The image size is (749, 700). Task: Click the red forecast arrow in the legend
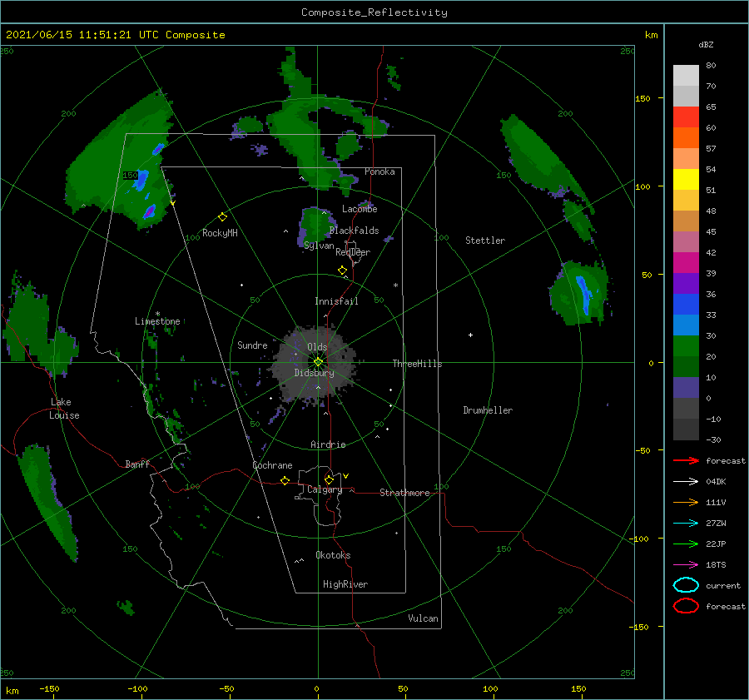686,460
